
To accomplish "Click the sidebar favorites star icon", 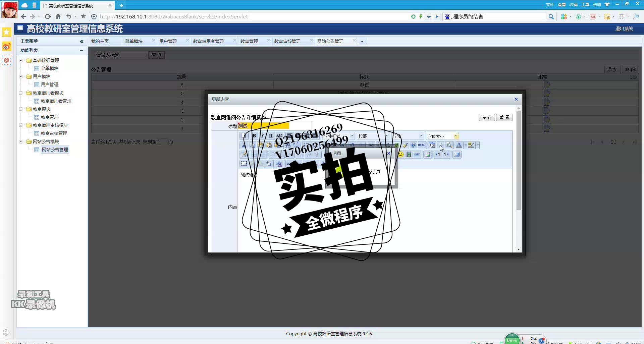I will [6, 32].
